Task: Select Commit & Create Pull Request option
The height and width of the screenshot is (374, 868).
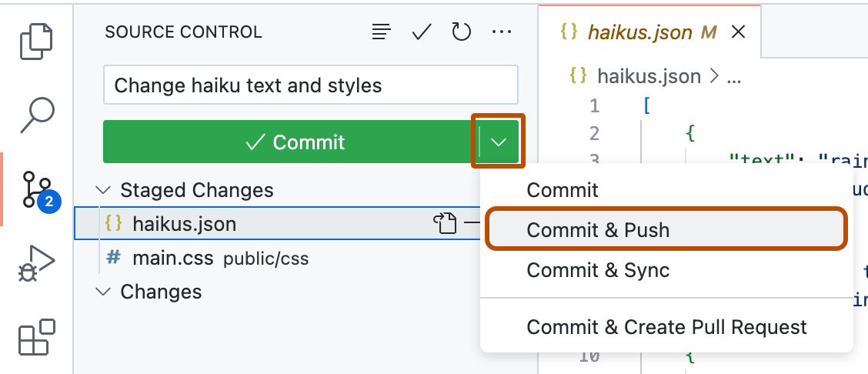Action: coord(666,327)
